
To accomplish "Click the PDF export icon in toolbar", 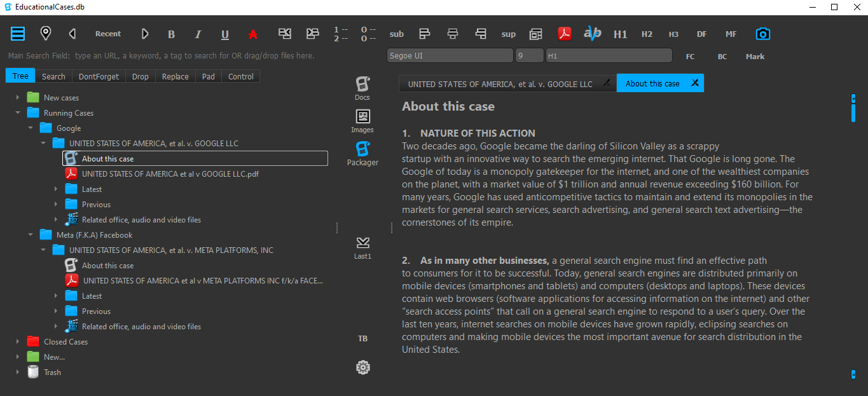I will point(565,34).
